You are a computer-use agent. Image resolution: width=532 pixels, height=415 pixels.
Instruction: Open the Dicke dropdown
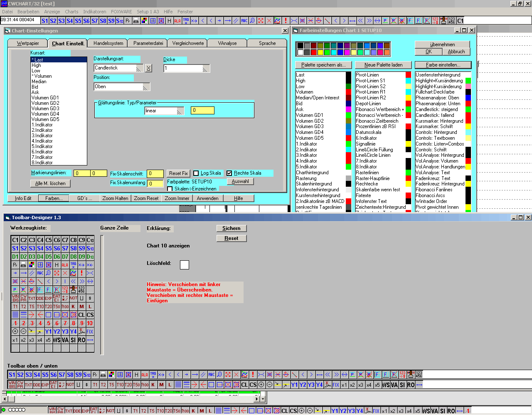(206, 69)
